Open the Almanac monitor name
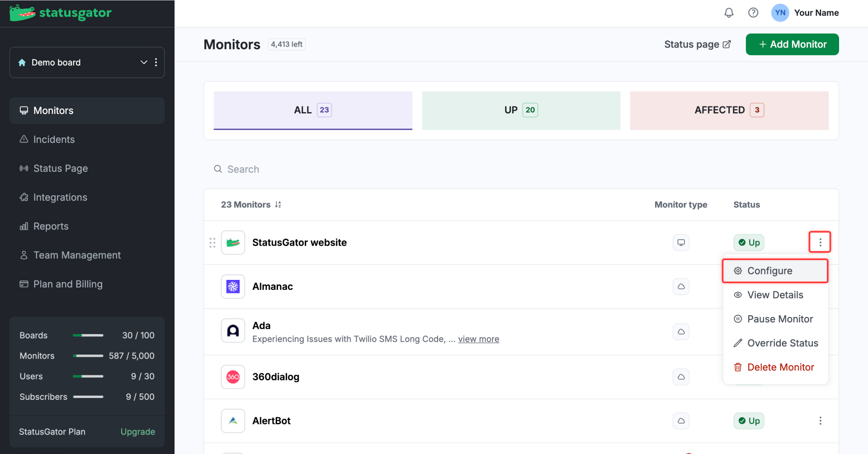Image resolution: width=868 pixels, height=454 pixels. tap(273, 287)
